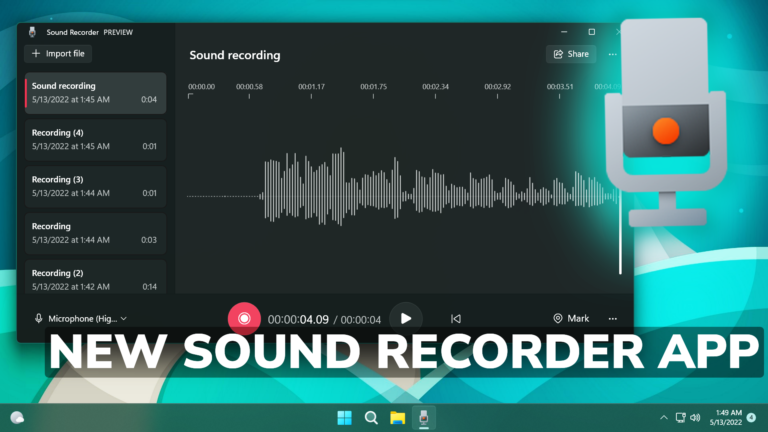Image resolution: width=768 pixels, height=432 pixels.
Task: Select the 0:03 recording named Recording
Action: pyautogui.click(x=94, y=233)
